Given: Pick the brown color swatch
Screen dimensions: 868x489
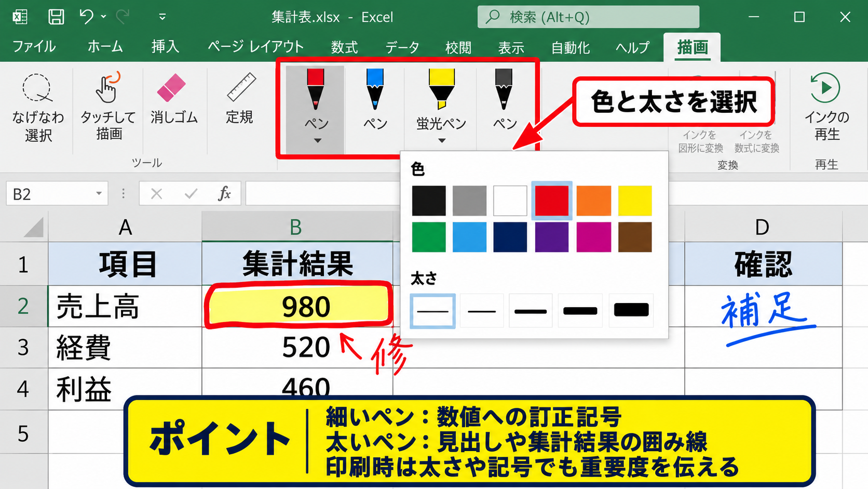Looking at the screenshot, I should click(x=635, y=237).
